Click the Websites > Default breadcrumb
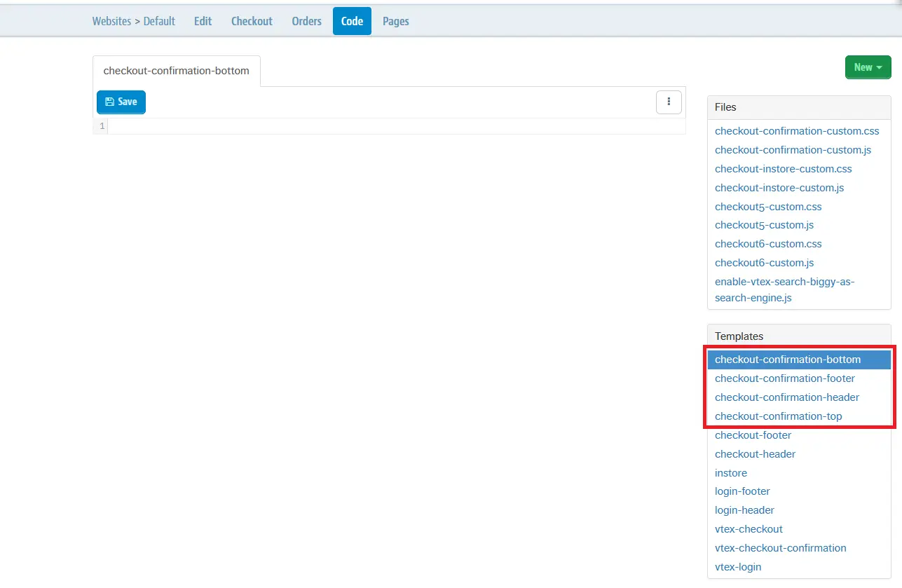The width and height of the screenshot is (902, 588). pos(133,21)
